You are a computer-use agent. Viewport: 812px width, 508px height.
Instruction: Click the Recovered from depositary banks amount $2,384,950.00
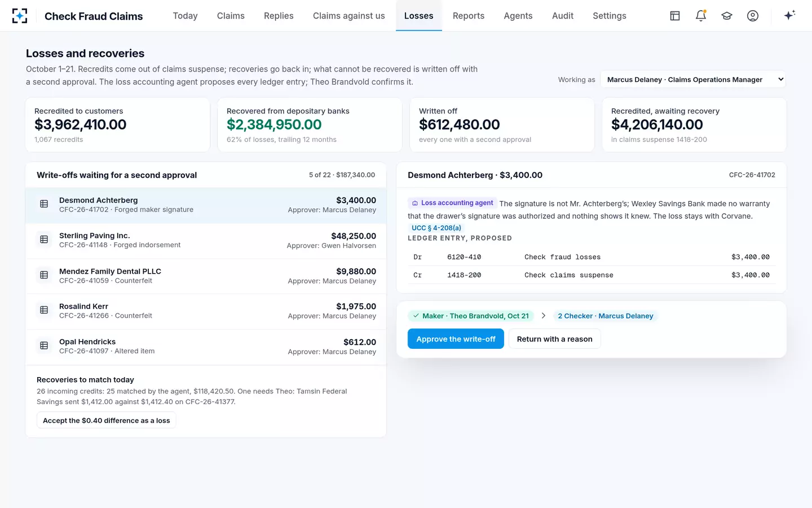[x=274, y=125]
